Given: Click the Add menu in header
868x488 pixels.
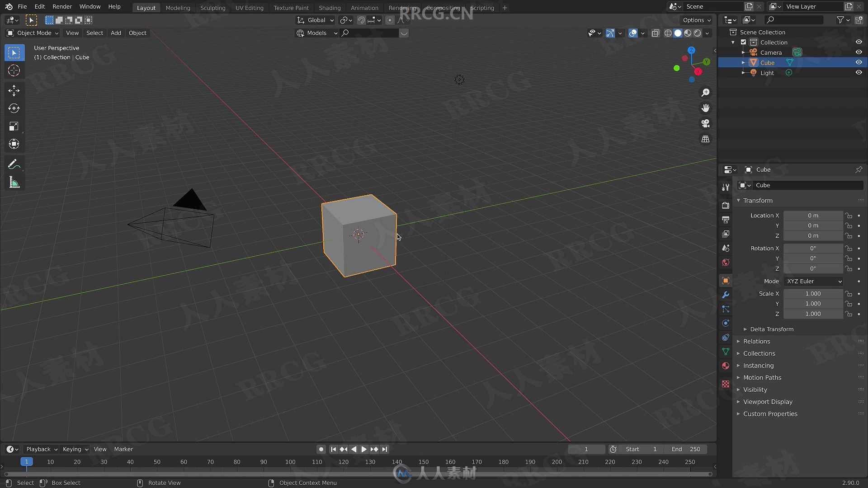Looking at the screenshot, I should coord(116,33).
